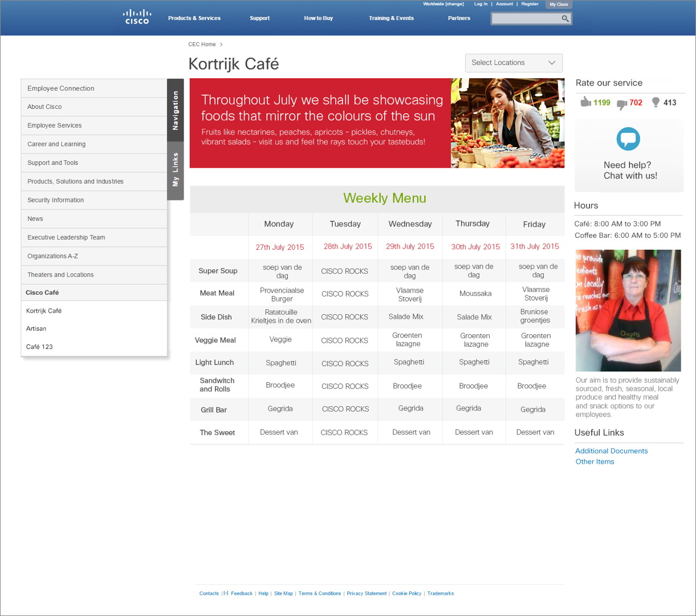Screen dimensions: 696x616
Task: Click the Wednesday column header
Action: coord(410,224)
